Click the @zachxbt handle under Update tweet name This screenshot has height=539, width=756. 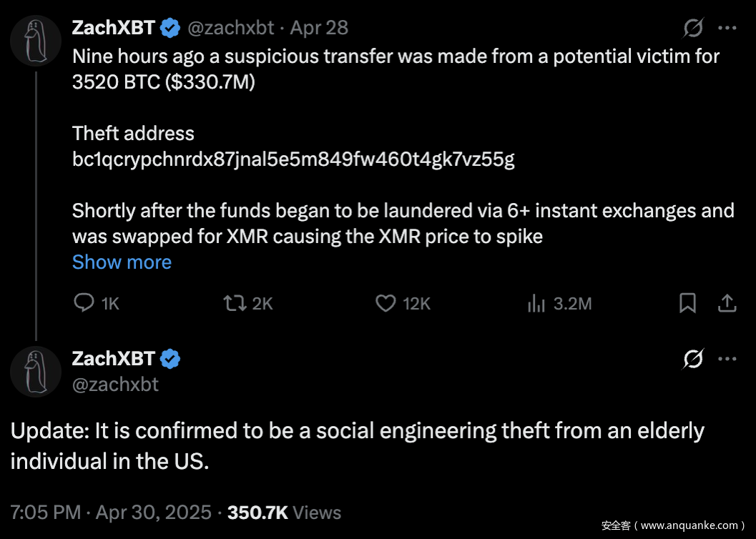pos(115,384)
